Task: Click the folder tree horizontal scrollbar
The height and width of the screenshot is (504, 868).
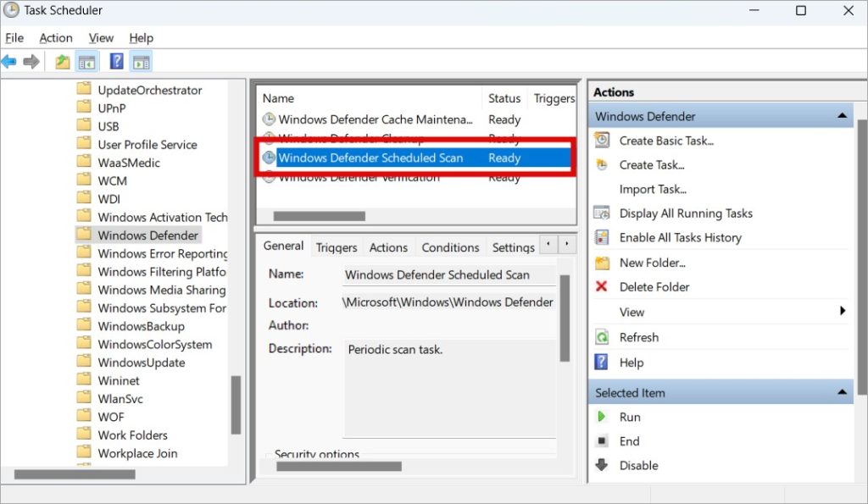Action: (75, 474)
